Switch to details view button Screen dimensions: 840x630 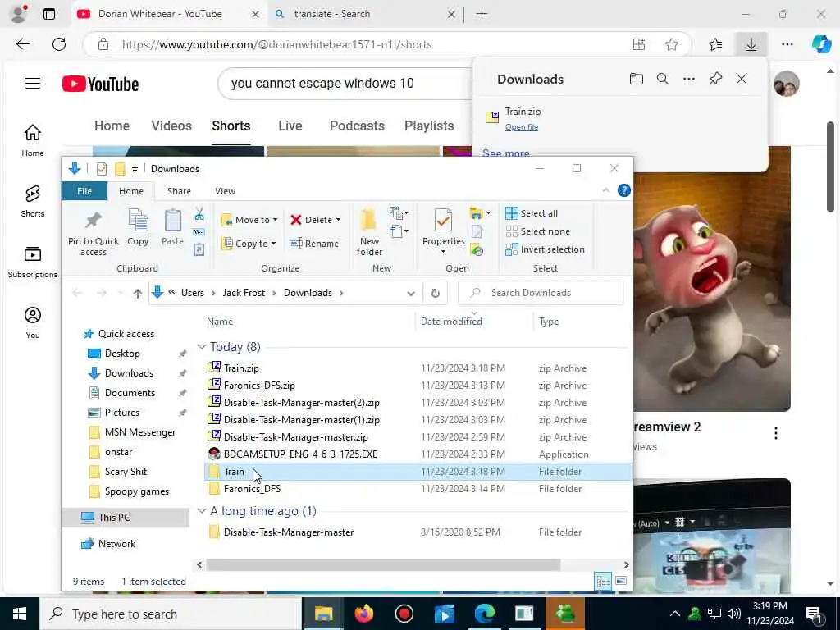(603, 581)
